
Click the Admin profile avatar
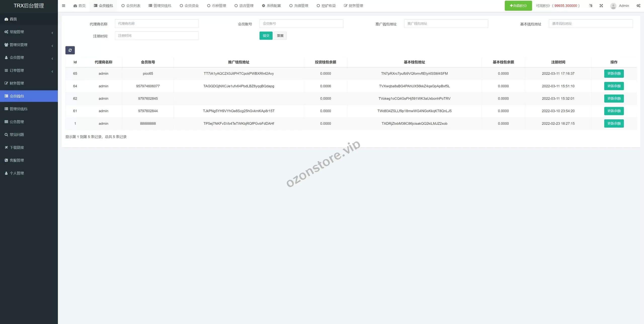[613, 6]
